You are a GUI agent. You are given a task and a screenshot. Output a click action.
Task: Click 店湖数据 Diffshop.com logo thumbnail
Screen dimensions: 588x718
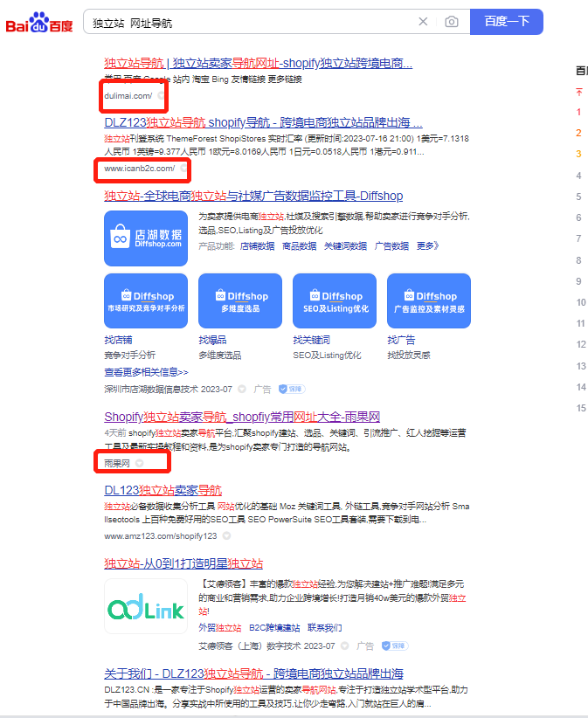click(x=146, y=238)
